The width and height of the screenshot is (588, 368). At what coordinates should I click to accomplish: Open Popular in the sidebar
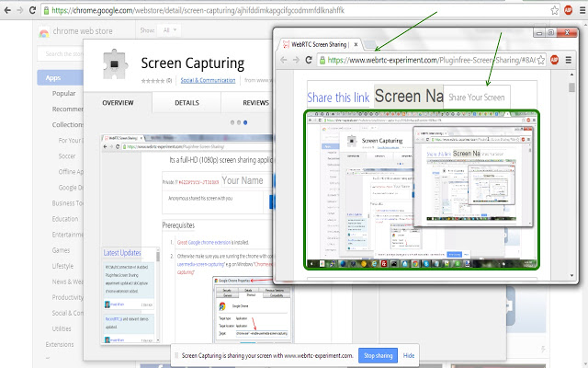click(x=63, y=94)
